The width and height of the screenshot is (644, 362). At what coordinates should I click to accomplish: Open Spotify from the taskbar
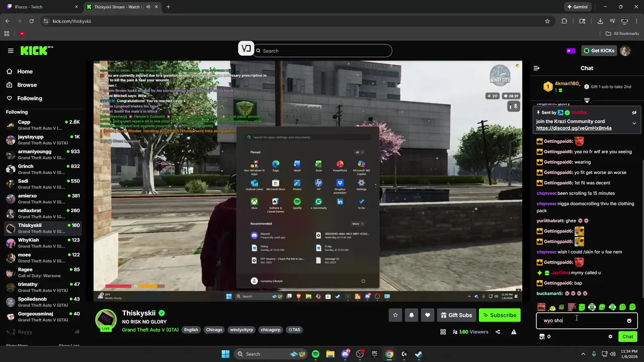[315, 354]
